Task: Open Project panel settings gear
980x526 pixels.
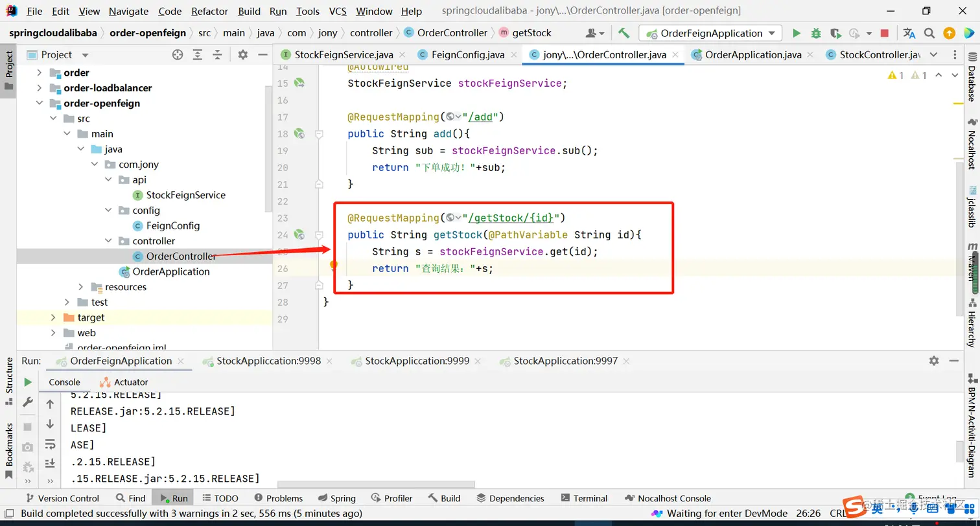Action: pos(243,55)
